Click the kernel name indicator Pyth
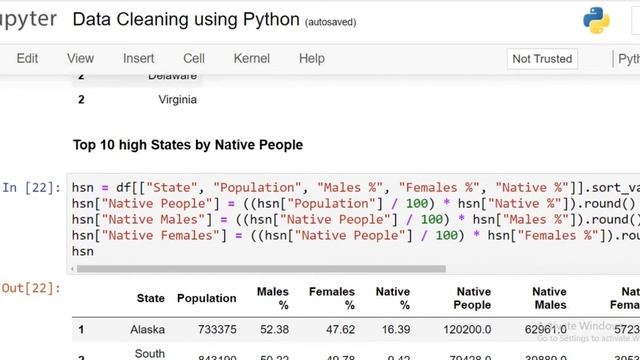This screenshot has width=640, height=360. pyautogui.click(x=629, y=59)
